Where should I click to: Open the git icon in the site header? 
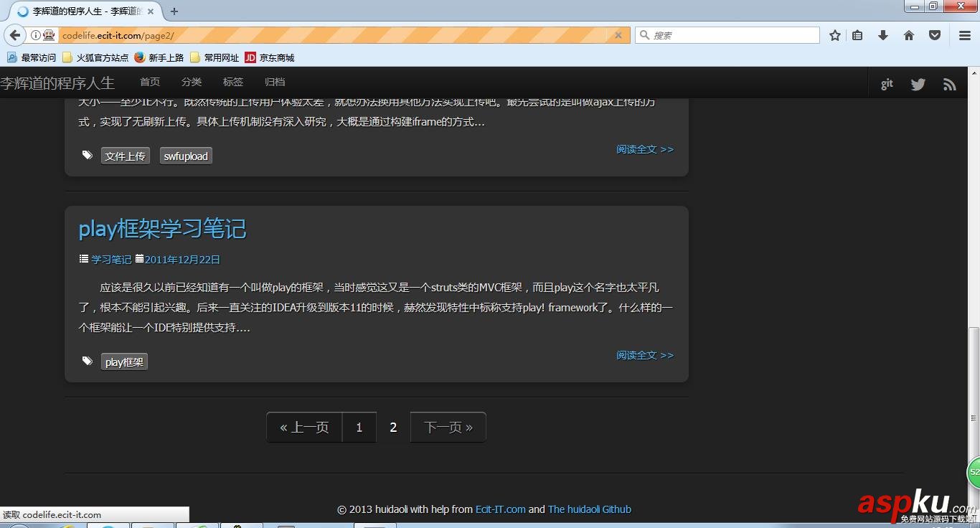(x=886, y=82)
